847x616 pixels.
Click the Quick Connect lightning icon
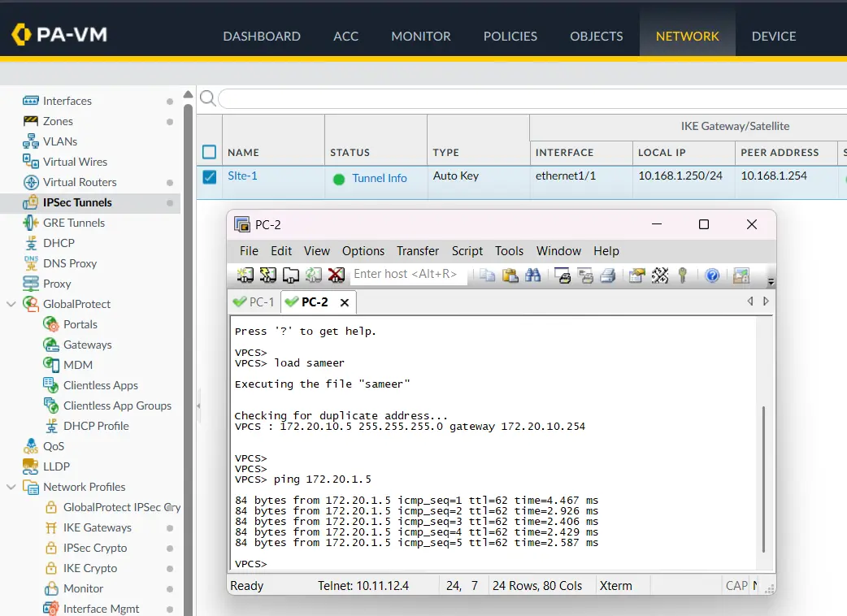(267, 275)
